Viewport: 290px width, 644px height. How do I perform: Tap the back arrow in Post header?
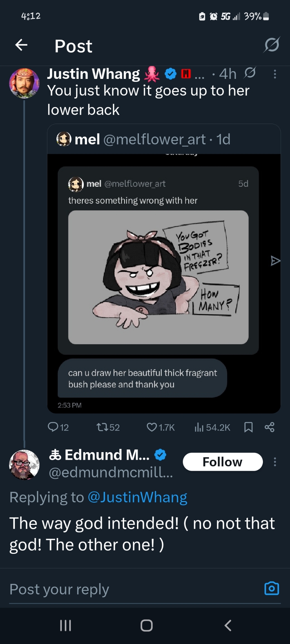[21, 45]
